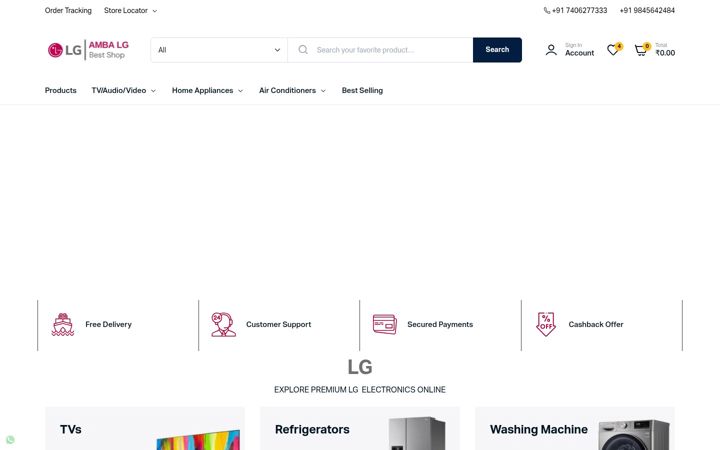This screenshot has width=720, height=450.
Task: Click the cart total ₹0.00
Action: 665,53
